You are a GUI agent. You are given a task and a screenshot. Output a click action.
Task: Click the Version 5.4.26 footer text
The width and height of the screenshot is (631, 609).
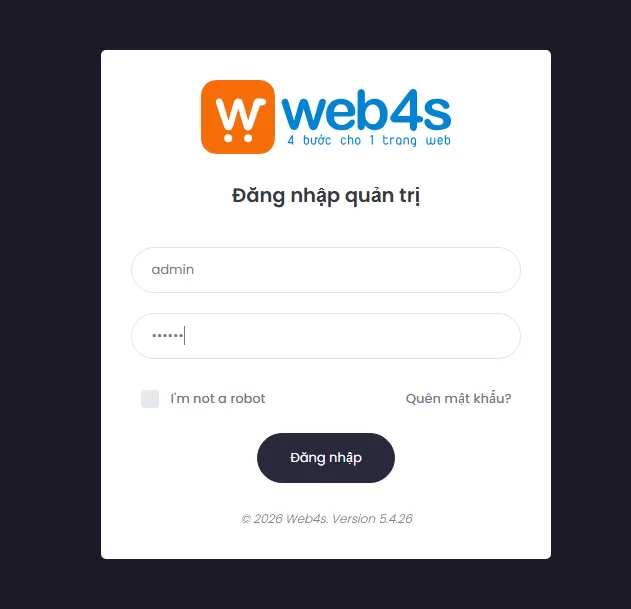point(372,519)
